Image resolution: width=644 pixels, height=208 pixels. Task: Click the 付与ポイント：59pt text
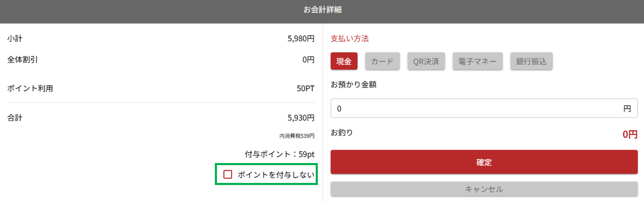pyautogui.click(x=280, y=154)
